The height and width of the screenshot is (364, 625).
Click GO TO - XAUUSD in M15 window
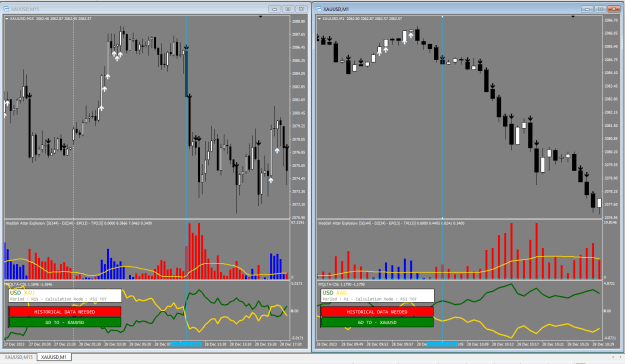click(65, 322)
